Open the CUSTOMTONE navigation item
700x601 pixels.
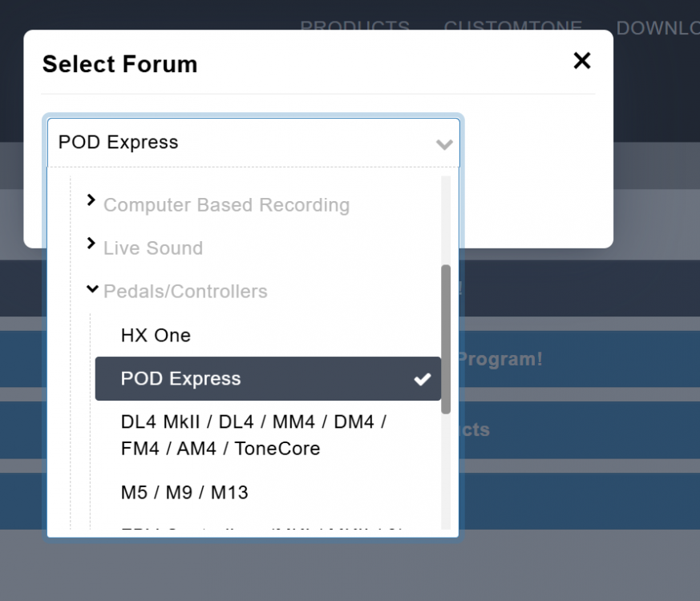pyautogui.click(x=513, y=26)
